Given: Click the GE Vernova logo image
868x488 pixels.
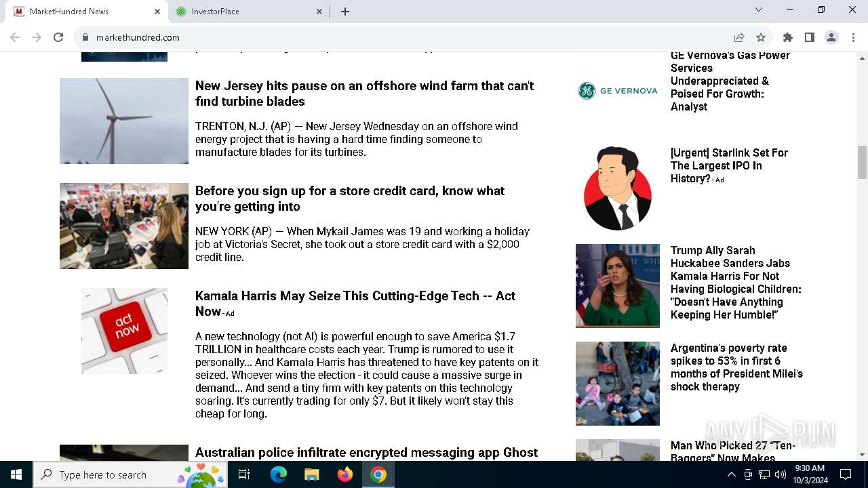Looking at the screenshot, I should [x=618, y=91].
